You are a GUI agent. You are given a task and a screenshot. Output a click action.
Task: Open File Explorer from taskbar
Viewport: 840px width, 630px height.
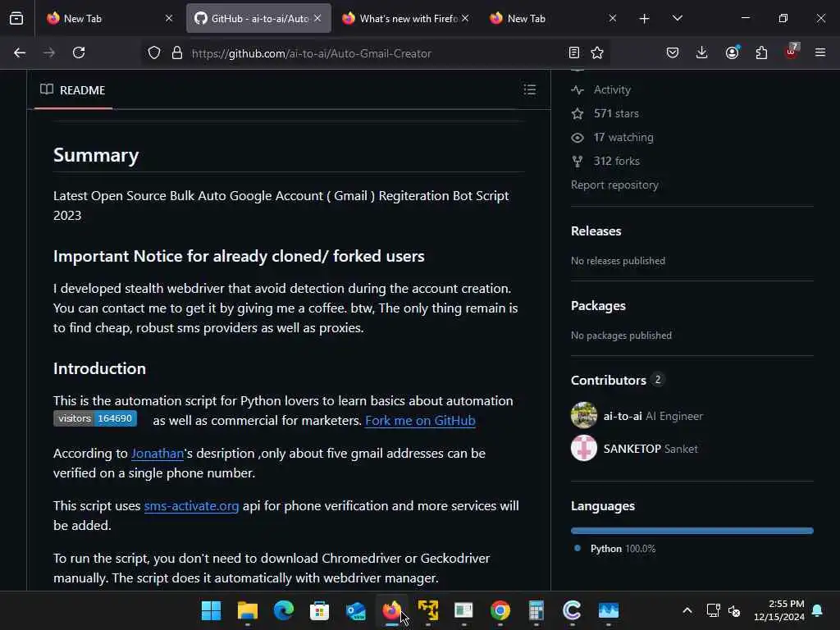[x=248, y=610]
